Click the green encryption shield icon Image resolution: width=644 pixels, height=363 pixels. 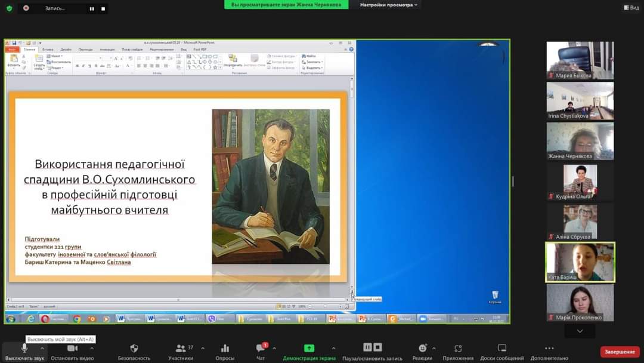tap(9, 8)
